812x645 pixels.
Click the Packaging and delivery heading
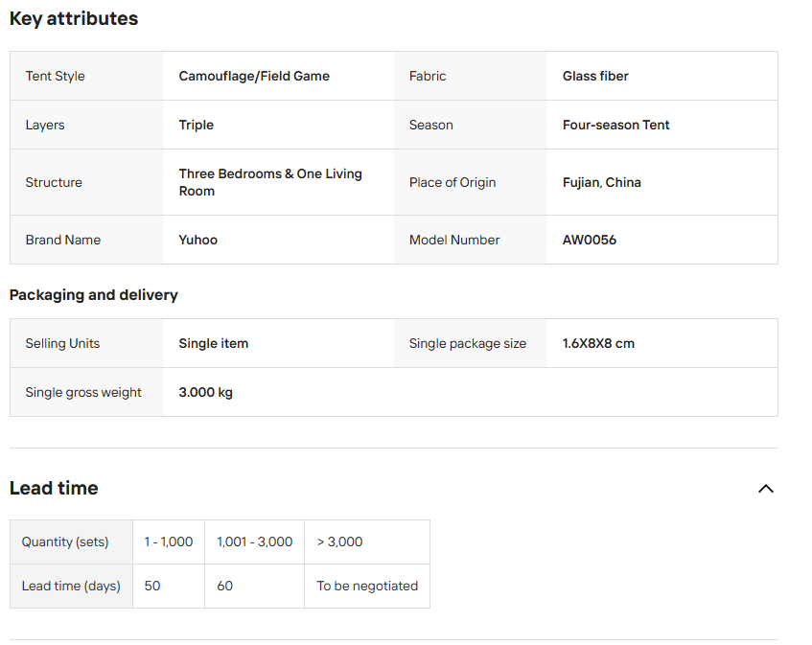94,295
